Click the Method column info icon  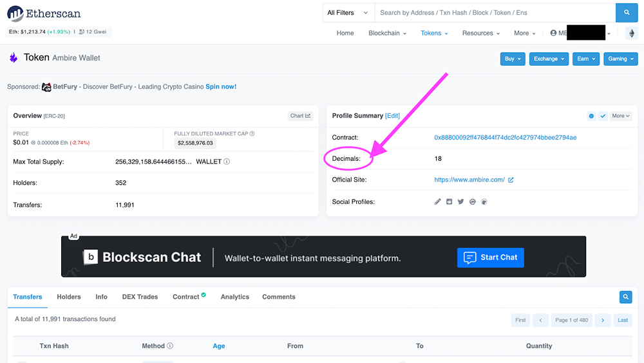169,346
